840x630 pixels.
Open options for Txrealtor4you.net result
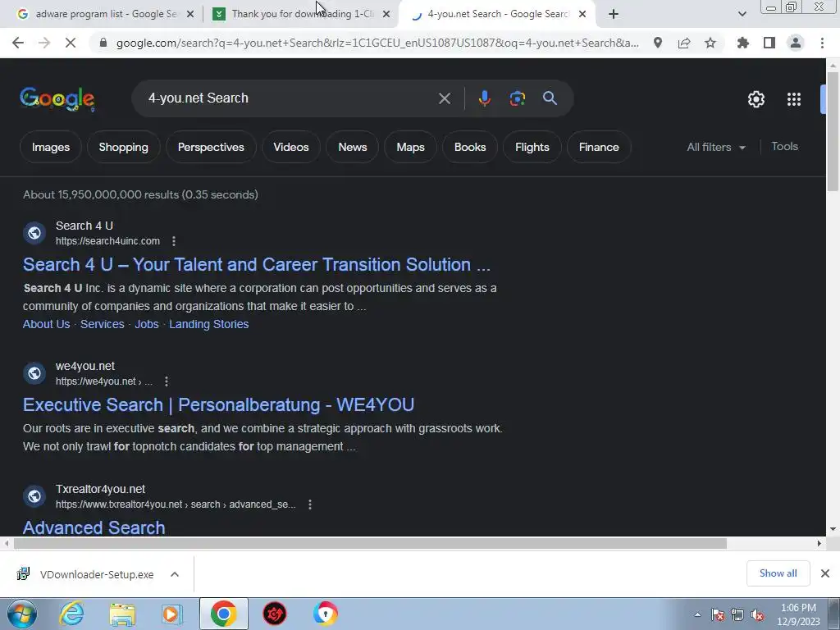[x=309, y=504]
